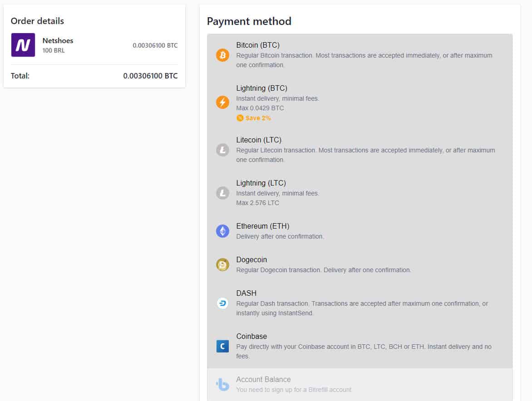The image size is (532, 401).
Task: Choose Lightning (BTC) payment option
Action: (x=360, y=103)
